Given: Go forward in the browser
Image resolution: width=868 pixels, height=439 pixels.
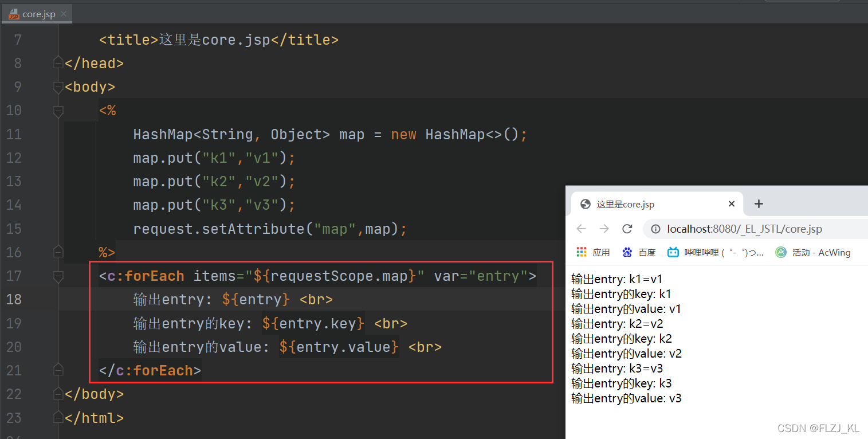Looking at the screenshot, I should click(x=604, y=229).
